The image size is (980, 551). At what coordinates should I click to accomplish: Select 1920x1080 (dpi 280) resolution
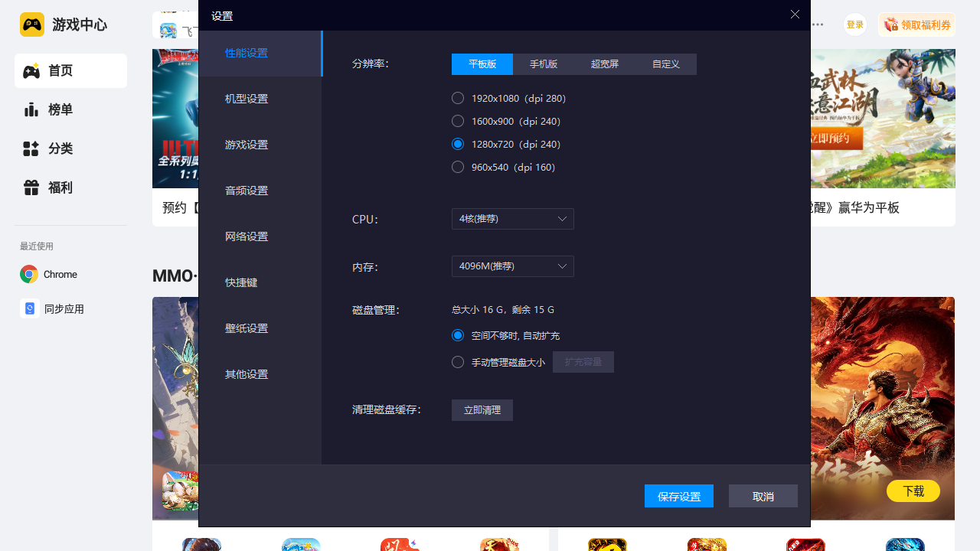click(x=509, y=98)
